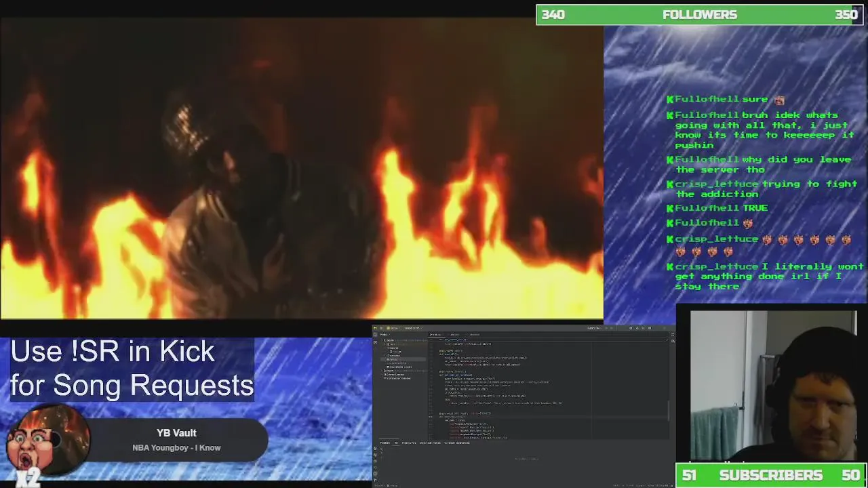Open PyCharm main hamburger menu
Screen dimensions: 868x488
point(381,328)
